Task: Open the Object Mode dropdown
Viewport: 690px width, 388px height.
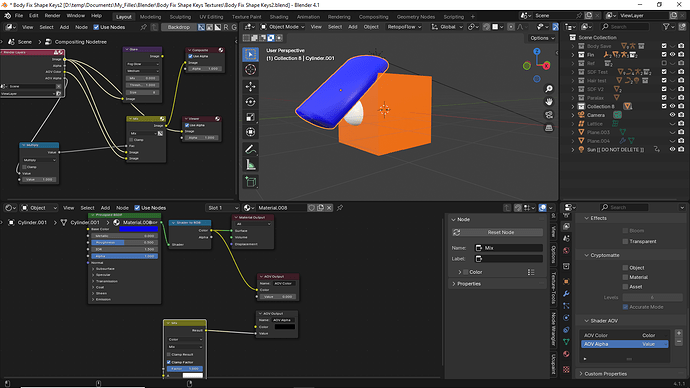Action: 282,27
